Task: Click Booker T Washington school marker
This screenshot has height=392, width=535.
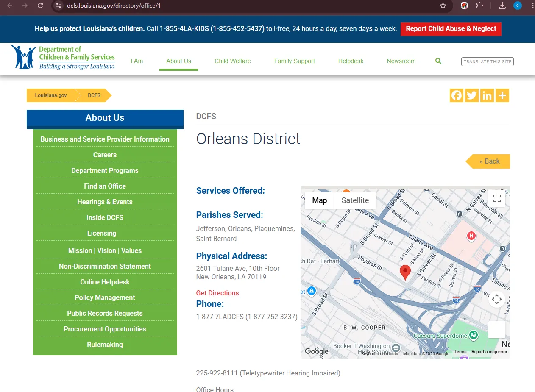Action: pos(396,348)
